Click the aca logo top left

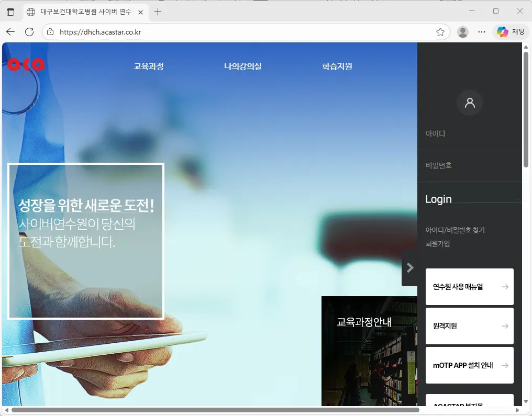pos(25,65)
